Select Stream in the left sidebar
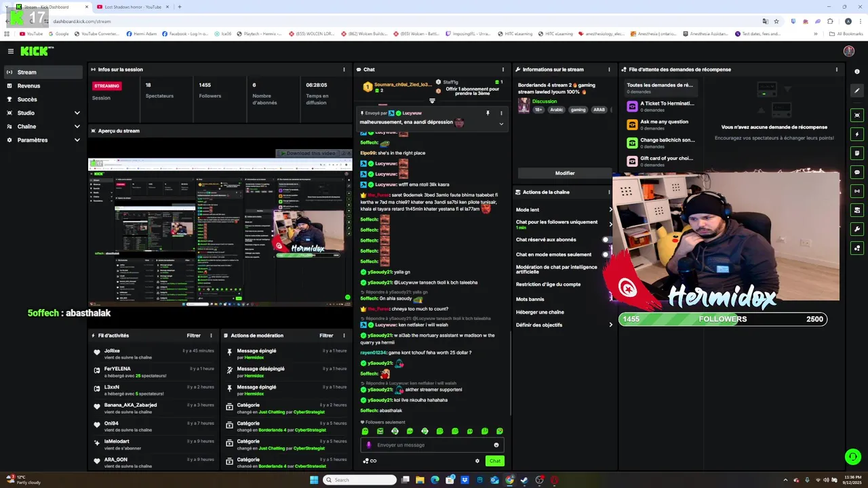868x488 pixels. pyautogui.click(x=42, y=72)
